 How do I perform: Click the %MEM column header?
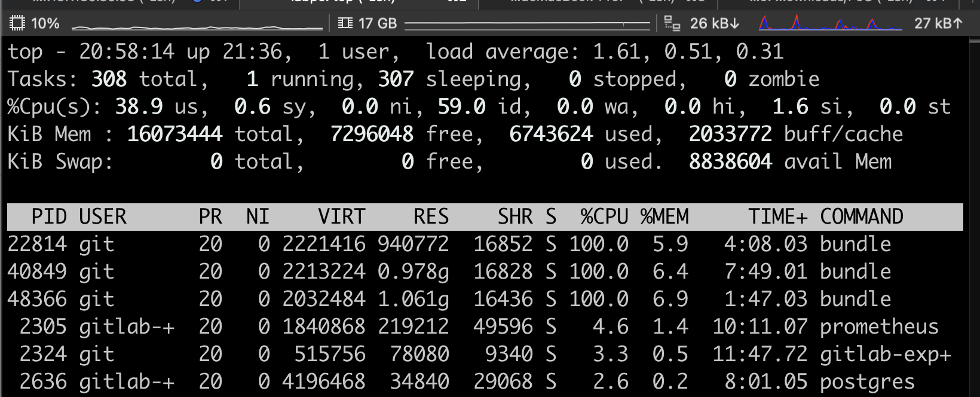[664, 216]
